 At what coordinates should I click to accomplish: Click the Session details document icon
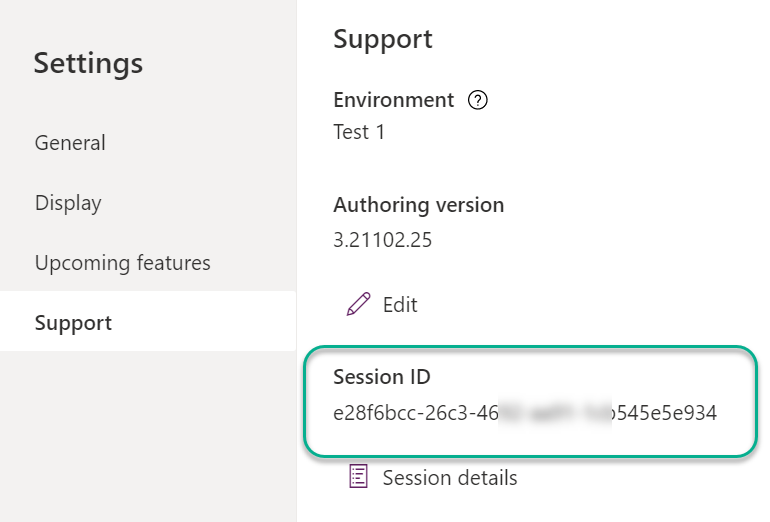[x=358, y=476]
